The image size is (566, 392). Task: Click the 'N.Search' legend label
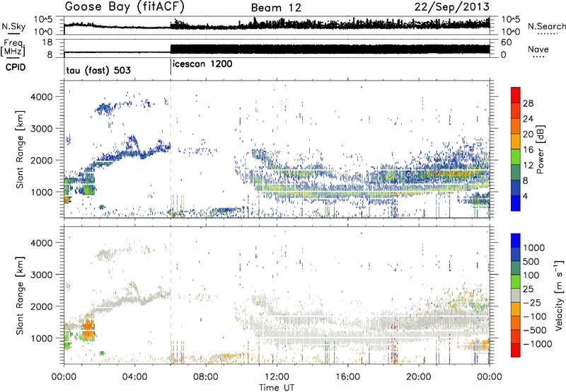coord(547,26)
